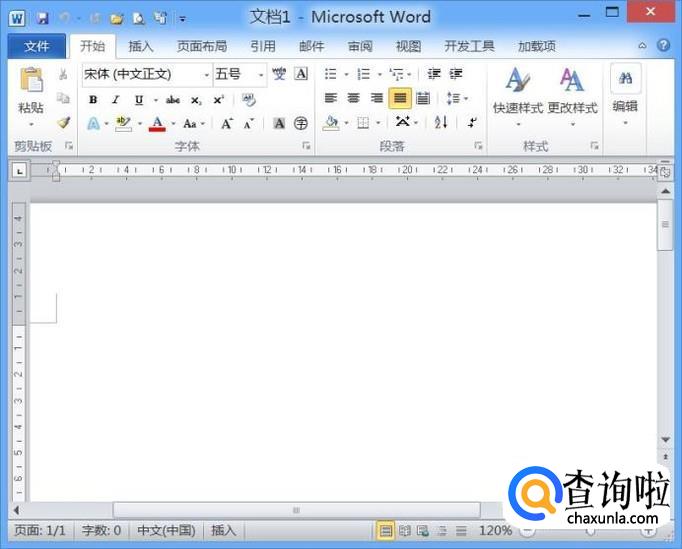Click the 120% zoom level button
This screenshot has width=682, height=549.
(495, 531)
